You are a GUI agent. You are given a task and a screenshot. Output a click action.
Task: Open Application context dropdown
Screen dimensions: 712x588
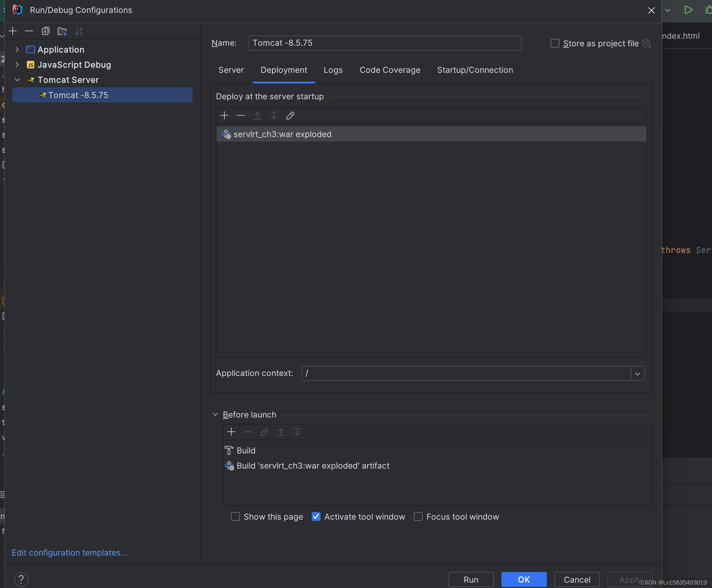tap(638, 374)
